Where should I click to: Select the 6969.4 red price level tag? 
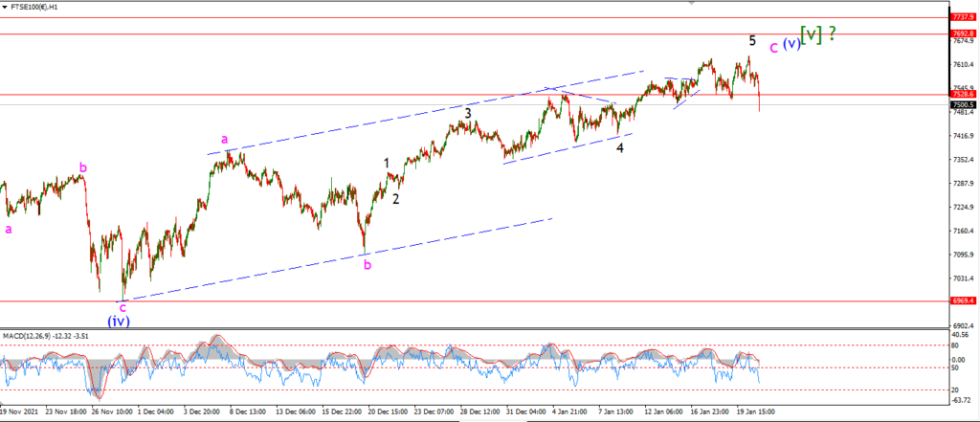tap(961, 300)
